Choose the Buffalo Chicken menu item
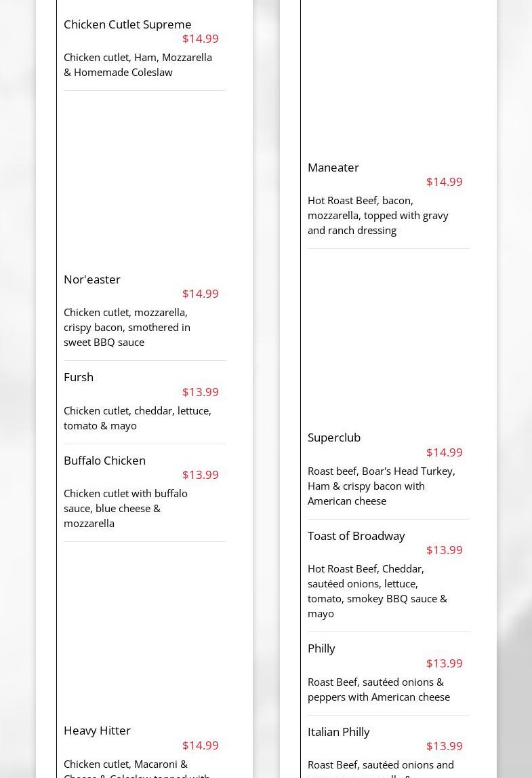The width and height of the screenshot is (532, 778). 104,461
